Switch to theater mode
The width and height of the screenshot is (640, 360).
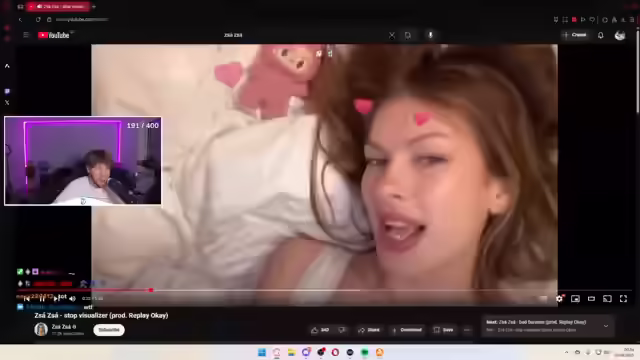(x=591, y=299)
